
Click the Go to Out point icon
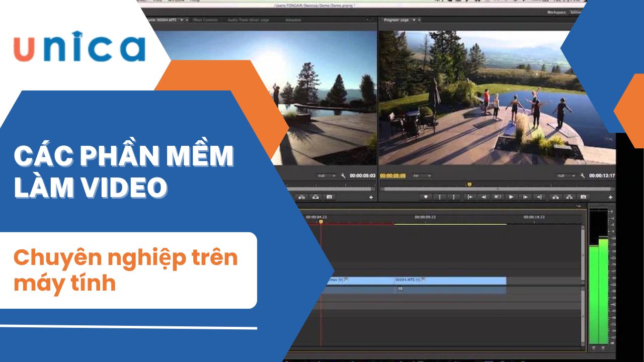click(x=539, y=197)
